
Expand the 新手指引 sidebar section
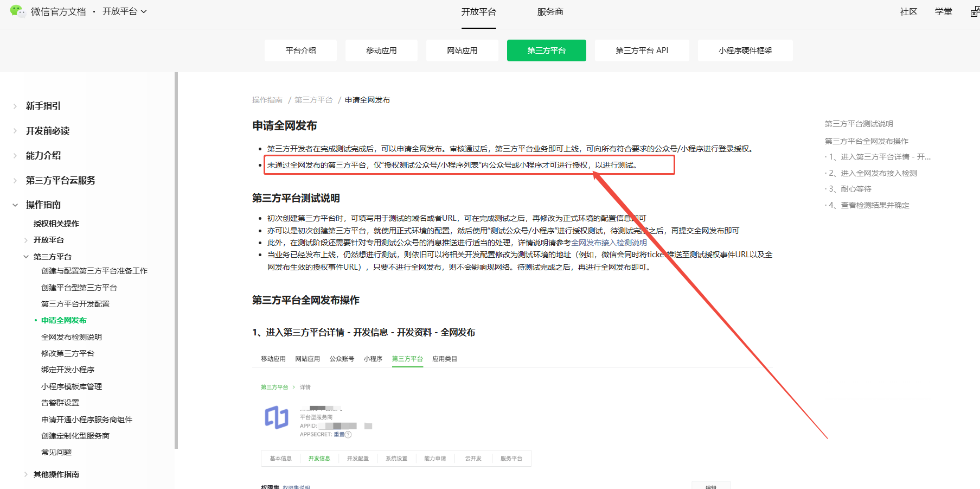43,106
